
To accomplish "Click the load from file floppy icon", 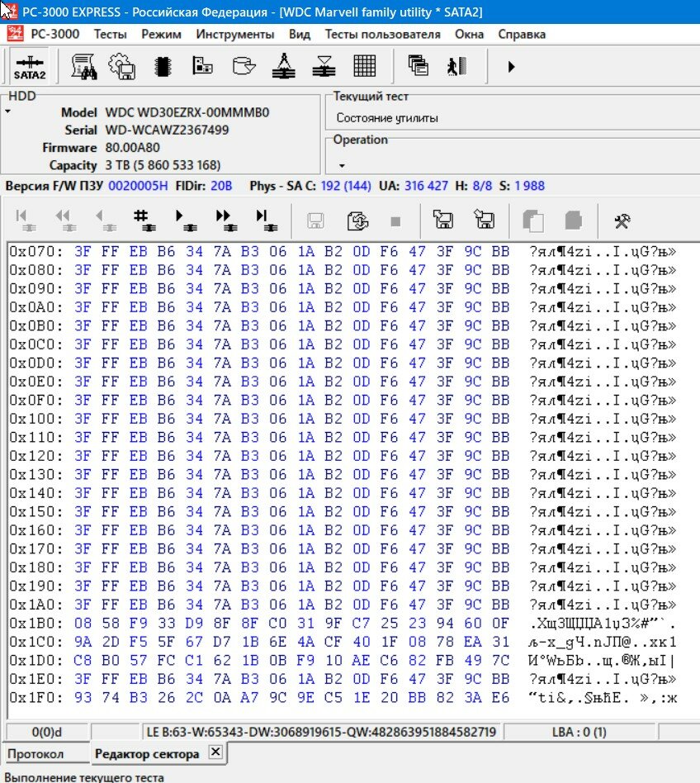I will [x=442, y=219].
